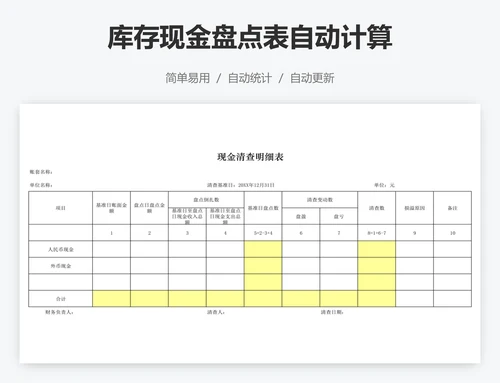Viewport: 500px width, 383px height.
Task: Click the subtitle text 自动更新
Action: pyautogui.click(x=312, y=78)
